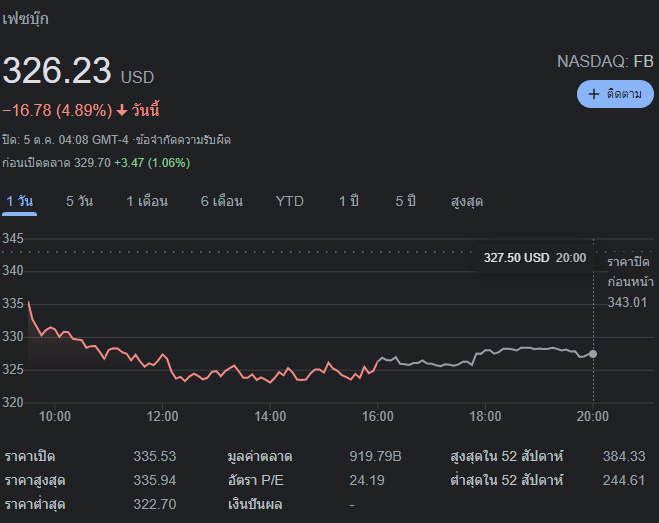
Task: Click the 12:00 time axis label
Action: tap(162, 416)
